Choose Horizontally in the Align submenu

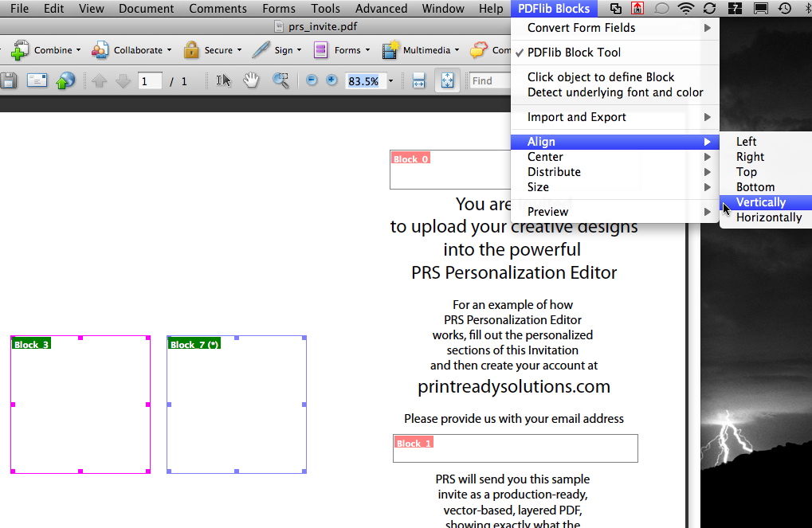point(766,217)
